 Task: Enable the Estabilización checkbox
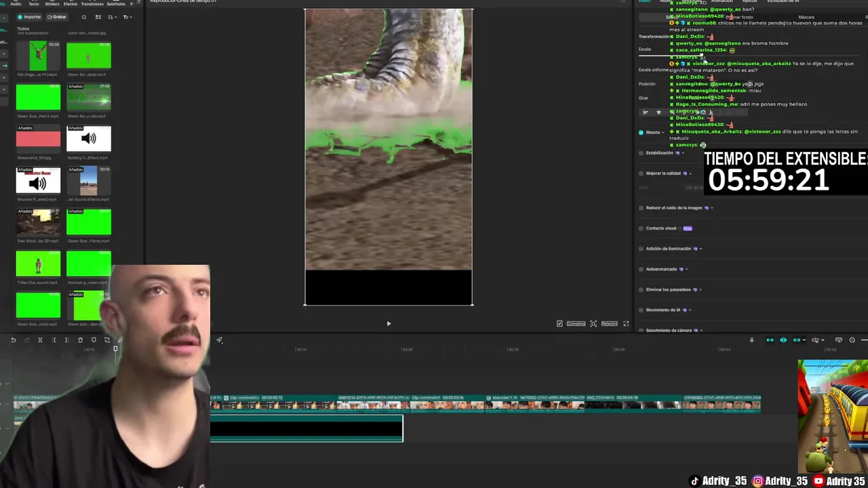point(641,153)
